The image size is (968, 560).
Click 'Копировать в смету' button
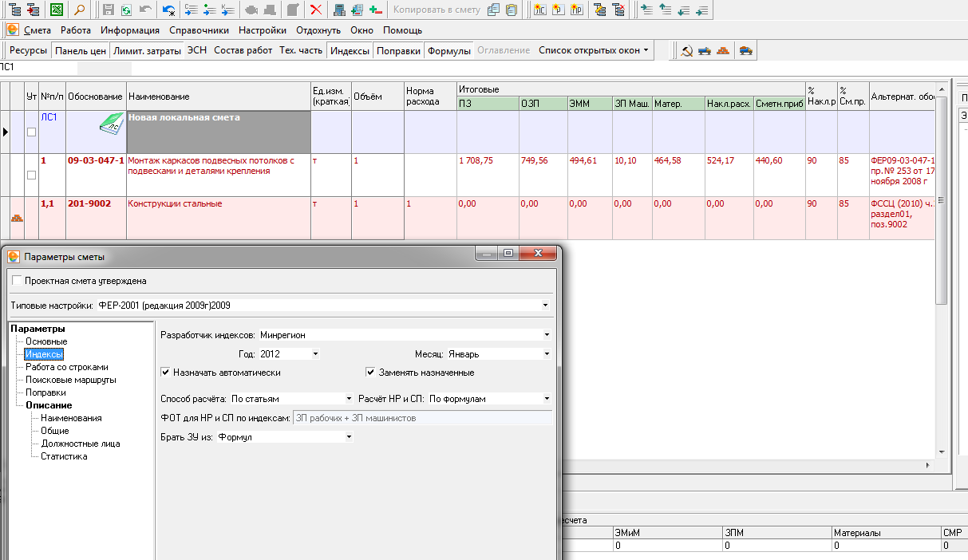(x=436, y=10)
